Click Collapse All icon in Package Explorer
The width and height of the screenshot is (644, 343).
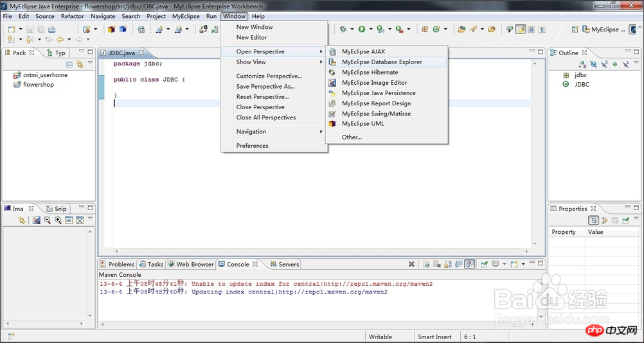coord(69,64)
